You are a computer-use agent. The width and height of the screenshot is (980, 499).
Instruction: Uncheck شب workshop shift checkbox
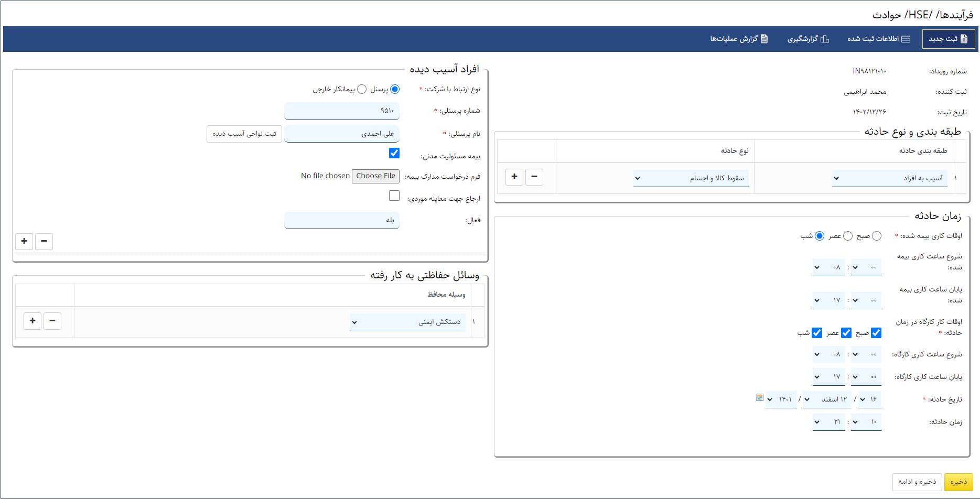tap(817, 333)
